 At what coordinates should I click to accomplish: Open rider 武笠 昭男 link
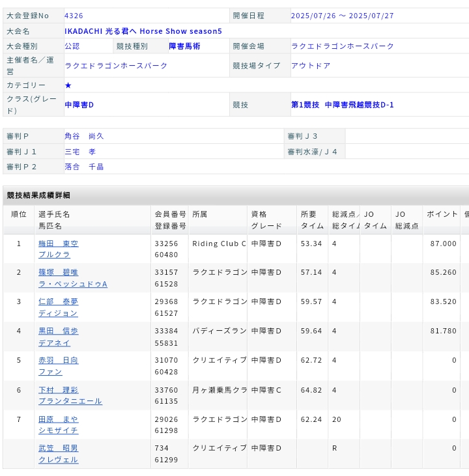[58, 449]
